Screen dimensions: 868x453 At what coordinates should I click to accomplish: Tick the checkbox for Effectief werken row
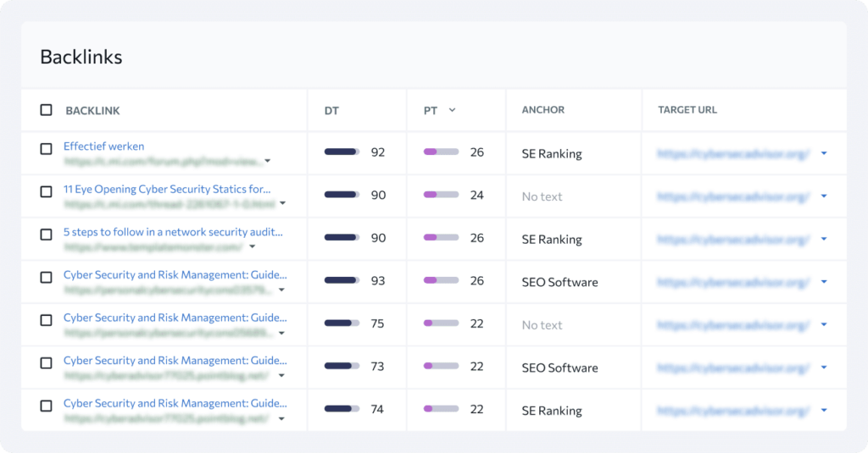[x=46, y=149]
